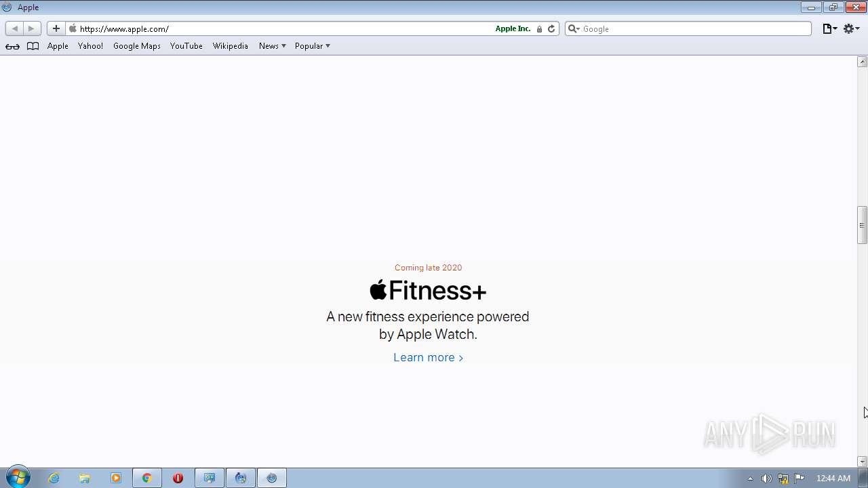The height and width of the screenshot is (488, 868).
Task: Expand the Popular bookmarks folder
Action: [x=312, y=46]
